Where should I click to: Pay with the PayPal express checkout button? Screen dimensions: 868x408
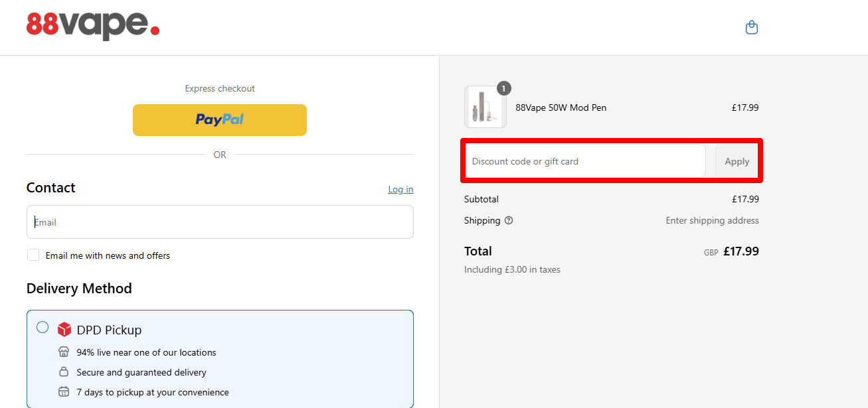coord(220,120)
